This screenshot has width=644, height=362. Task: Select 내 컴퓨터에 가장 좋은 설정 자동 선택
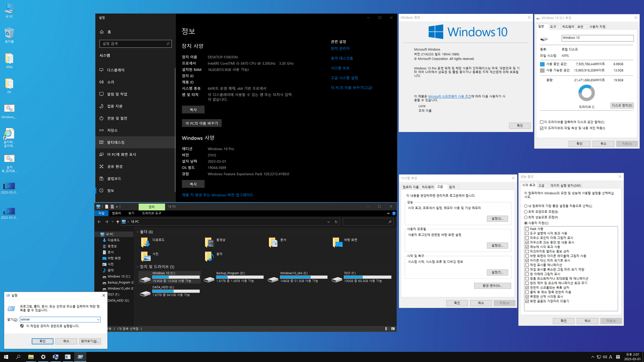[526, 206]
